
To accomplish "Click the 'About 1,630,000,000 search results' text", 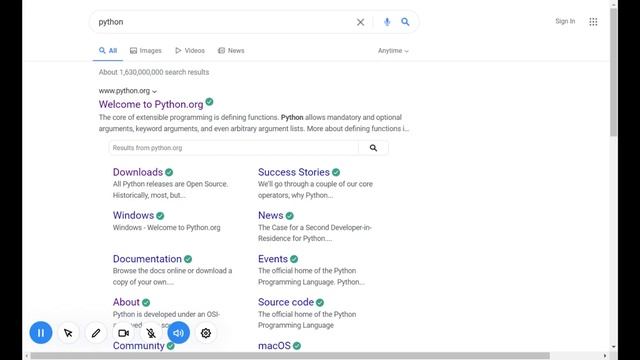I will pyautogui.click(x=154, y=72).
